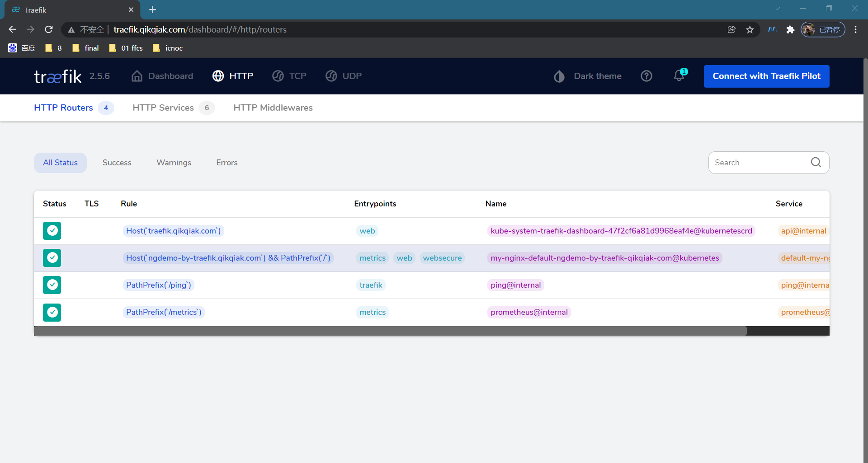Click the Entrypoints column header
The height and width of the screenshot is (463, 868).
tap(375, 204)
